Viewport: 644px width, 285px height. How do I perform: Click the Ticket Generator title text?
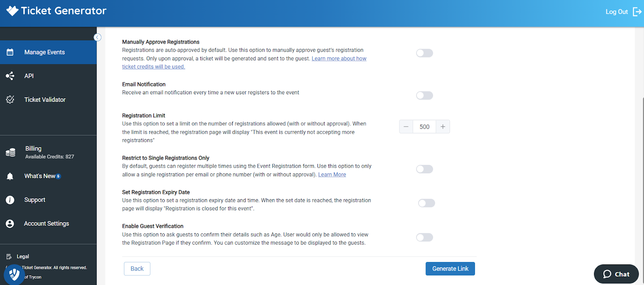point(64,11)
